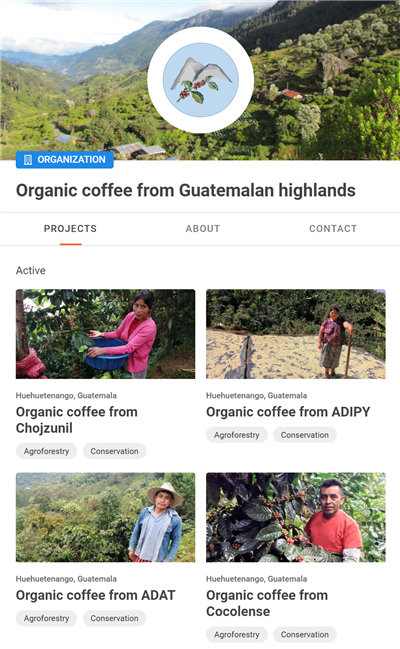
Task: Switch to the Projects tab
Action: (x=70, y=229)
